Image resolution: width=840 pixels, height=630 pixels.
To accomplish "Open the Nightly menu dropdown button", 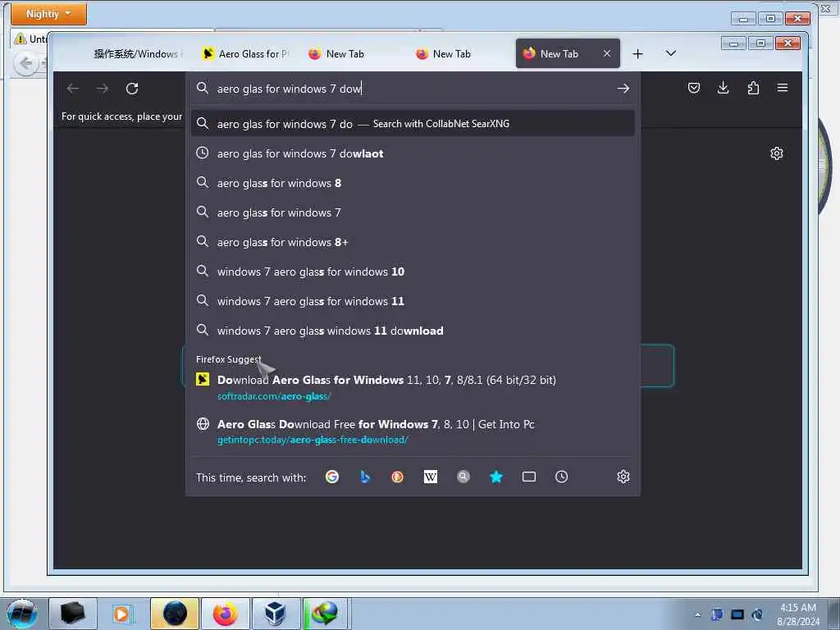I will click(x=48, y=13).
